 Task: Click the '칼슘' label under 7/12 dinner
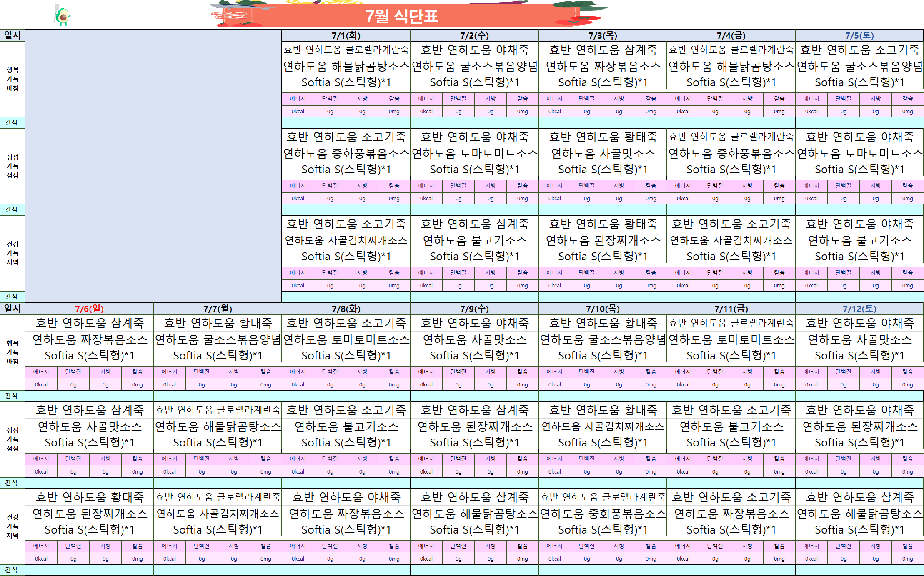pyautogui.click(x=907, y=546)
